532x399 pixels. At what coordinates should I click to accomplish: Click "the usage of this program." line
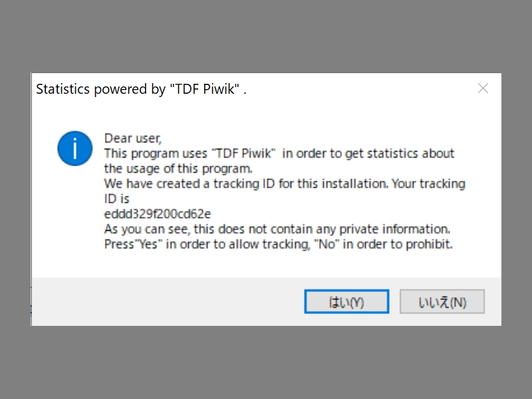point(174,168)
